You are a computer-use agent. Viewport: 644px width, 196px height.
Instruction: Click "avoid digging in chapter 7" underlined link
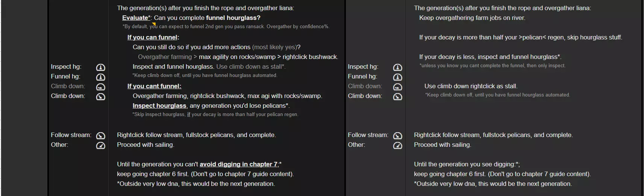pyautogui.click(x=238, y=164)
